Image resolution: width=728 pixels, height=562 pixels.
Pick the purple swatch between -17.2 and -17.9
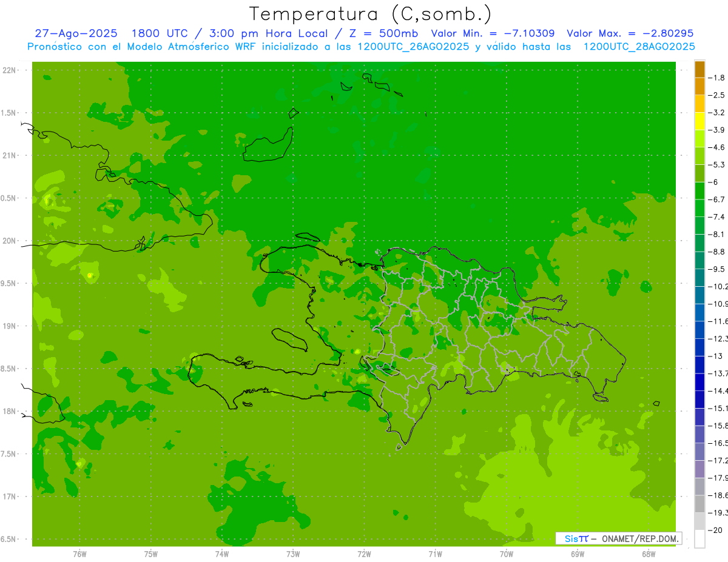point(699,469)
